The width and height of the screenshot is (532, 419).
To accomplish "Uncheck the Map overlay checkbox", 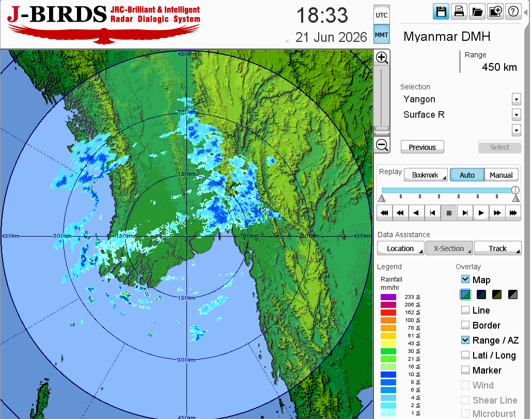I will [465, 279].
